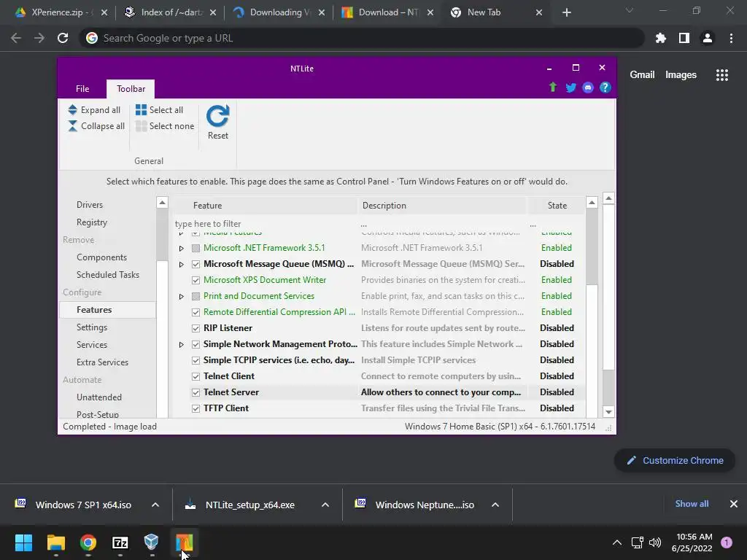Click Show all downloads
The width and height of the screenshot is (747, 560).
tap(692, 504)
